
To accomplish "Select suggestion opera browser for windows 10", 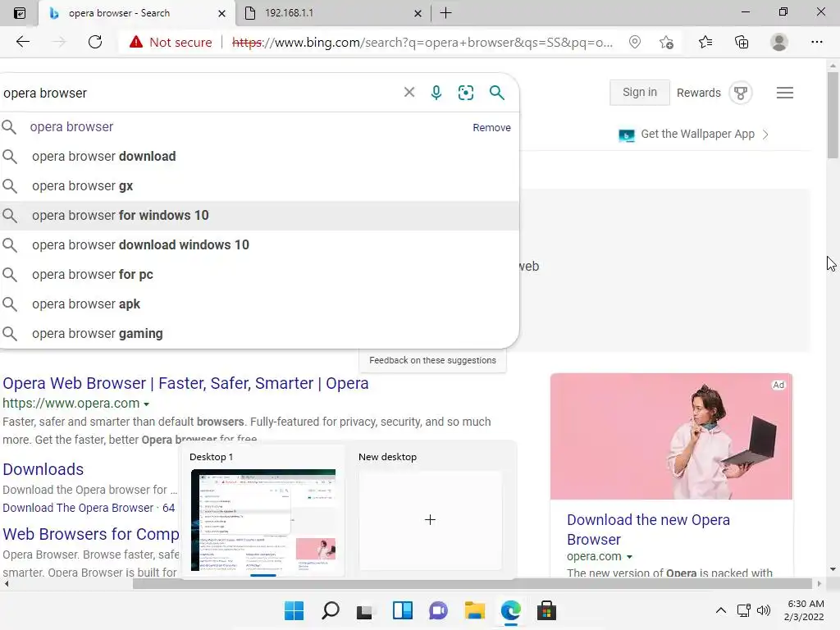I will point(259,216).
